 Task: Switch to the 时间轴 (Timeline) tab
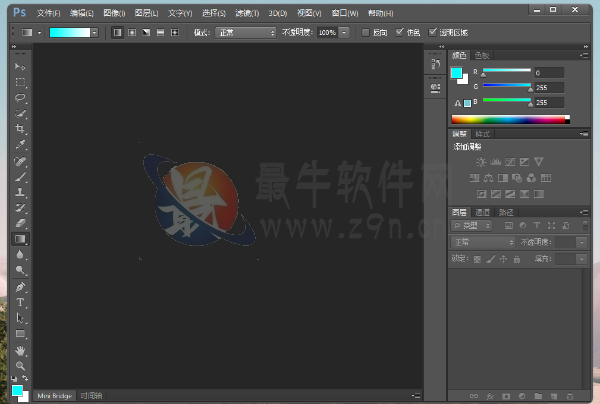91,396
